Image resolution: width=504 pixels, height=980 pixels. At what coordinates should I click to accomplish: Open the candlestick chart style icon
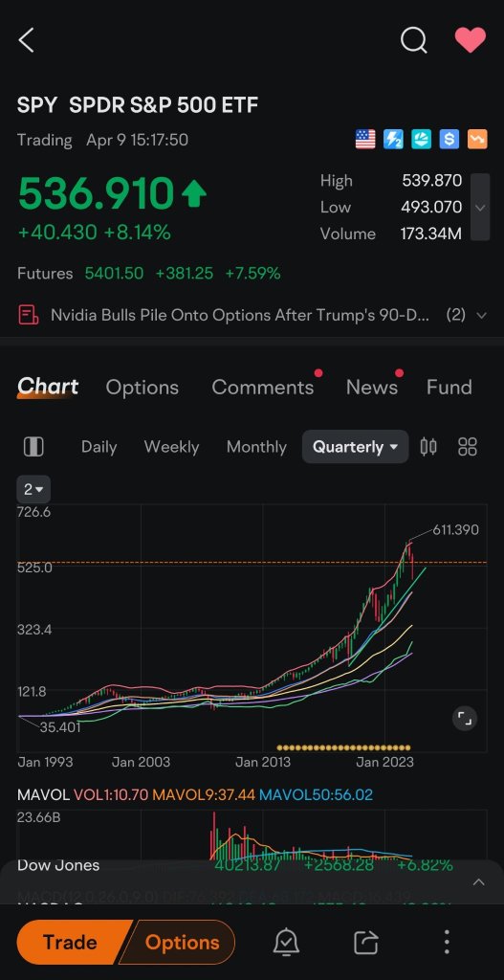(x=428, y=446)
